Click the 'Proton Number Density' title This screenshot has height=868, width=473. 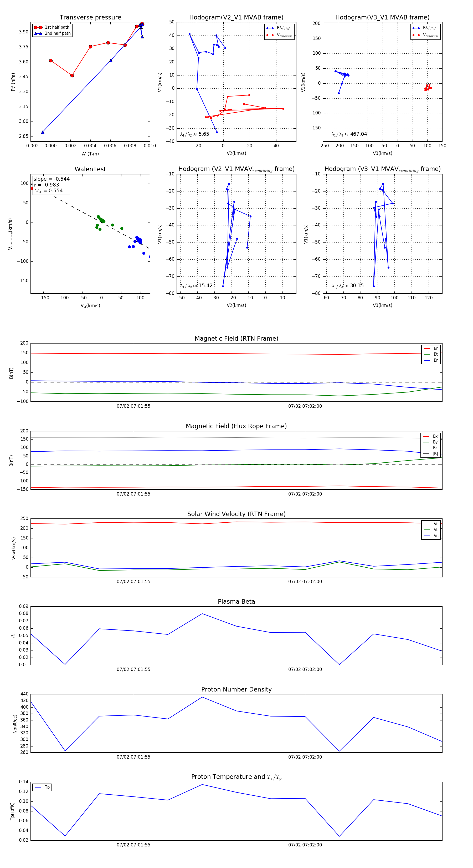(x=236, y=689)
